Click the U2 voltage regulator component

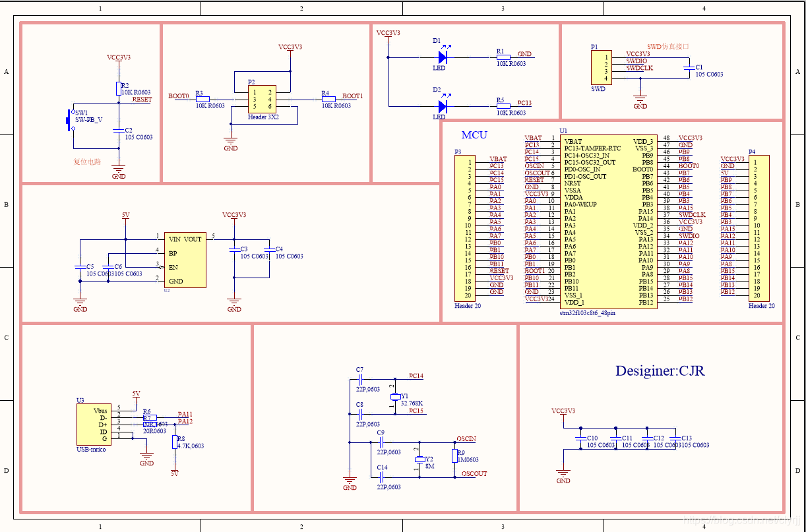185,259
